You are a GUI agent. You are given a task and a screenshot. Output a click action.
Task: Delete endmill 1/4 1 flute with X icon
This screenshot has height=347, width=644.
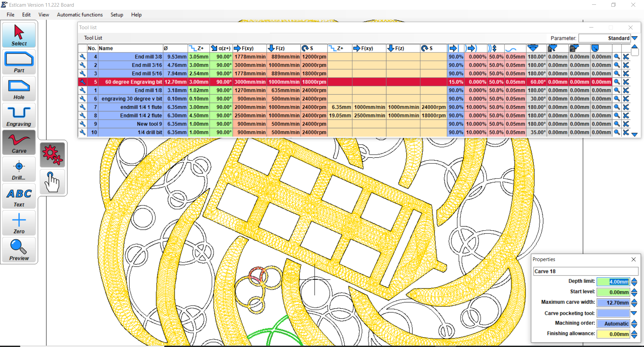(x=626, y=107)
